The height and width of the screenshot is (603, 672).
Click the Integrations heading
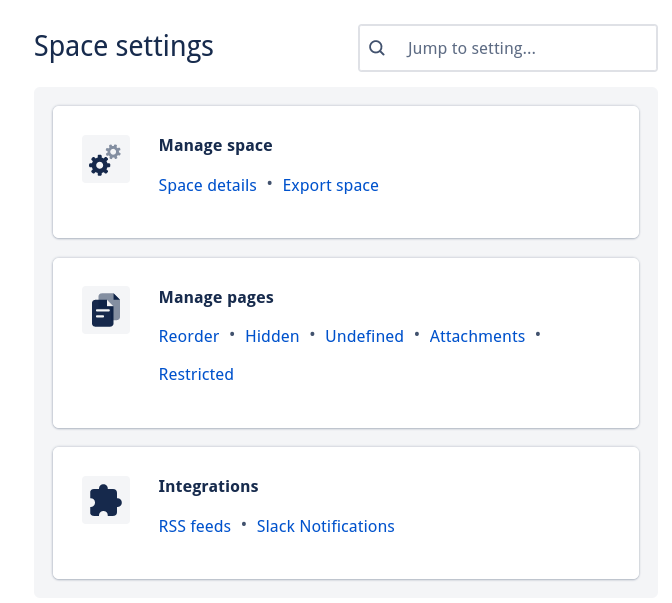(208, 486)
